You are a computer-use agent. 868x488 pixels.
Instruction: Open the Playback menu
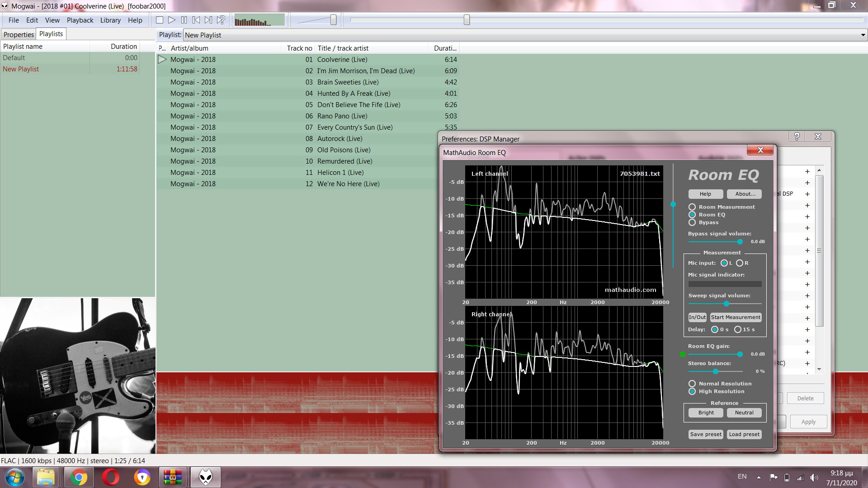click(x=80, y=20)
